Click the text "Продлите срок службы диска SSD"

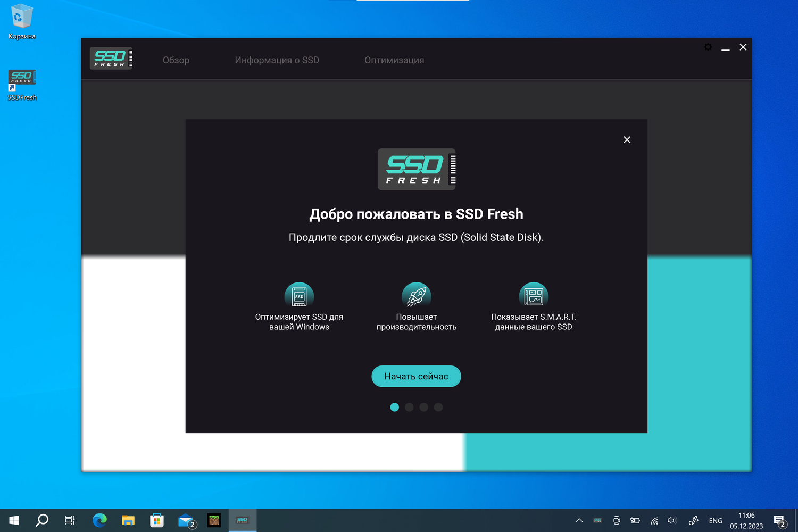pos(373,237)
